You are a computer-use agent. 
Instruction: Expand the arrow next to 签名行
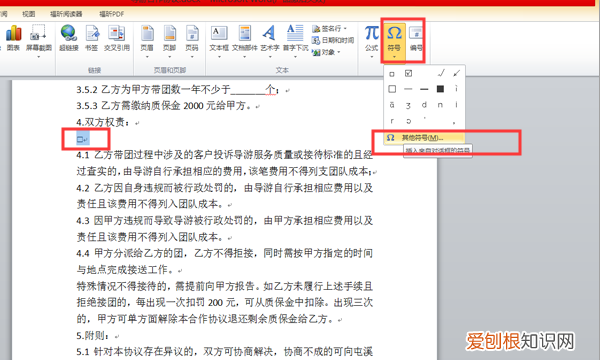tap(345, 29)
